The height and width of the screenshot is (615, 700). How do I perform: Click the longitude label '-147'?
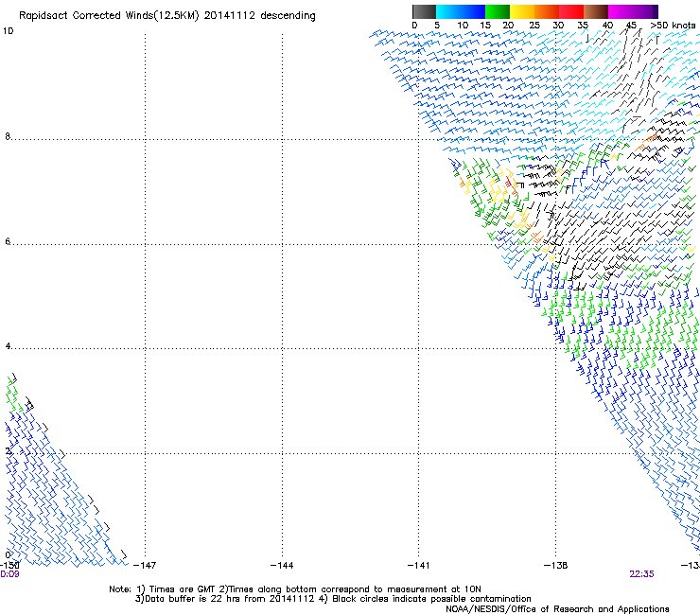(x=145, y=566)
